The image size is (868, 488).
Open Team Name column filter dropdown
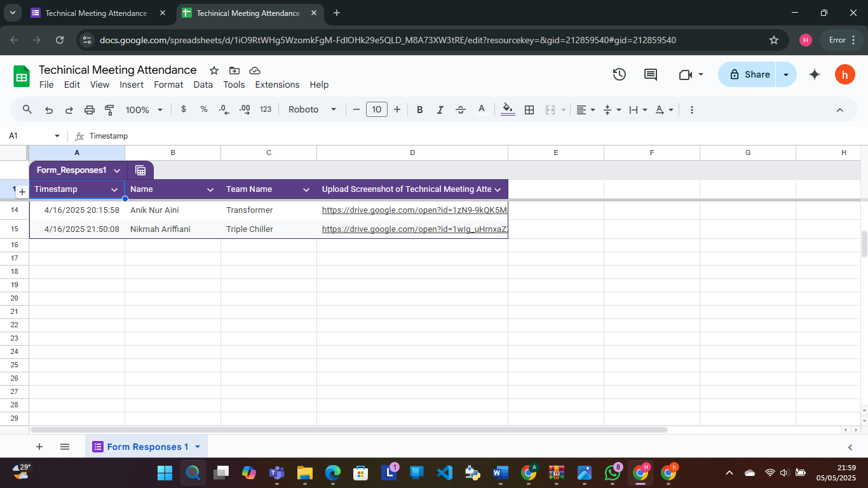click(x=306, y=189)
